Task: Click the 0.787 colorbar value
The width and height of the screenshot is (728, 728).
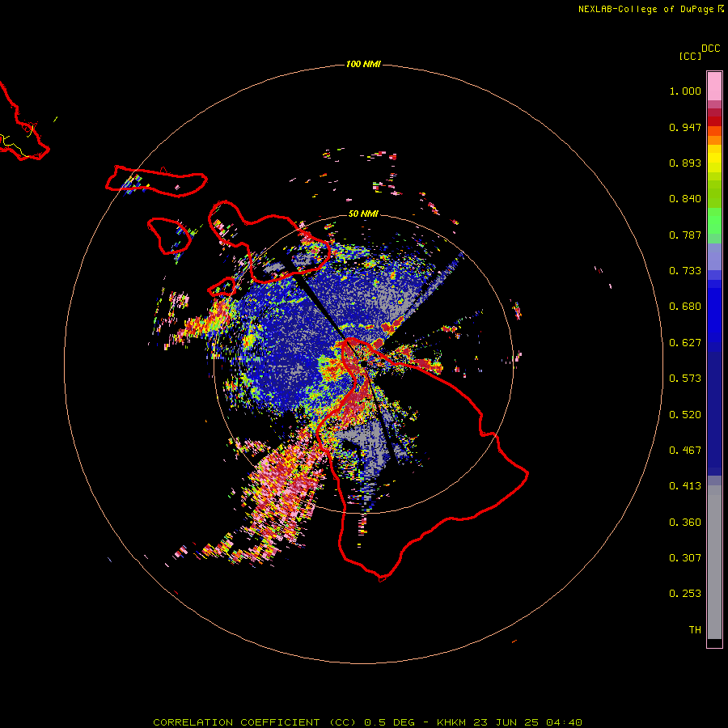Action: click(x=685, y=235)
